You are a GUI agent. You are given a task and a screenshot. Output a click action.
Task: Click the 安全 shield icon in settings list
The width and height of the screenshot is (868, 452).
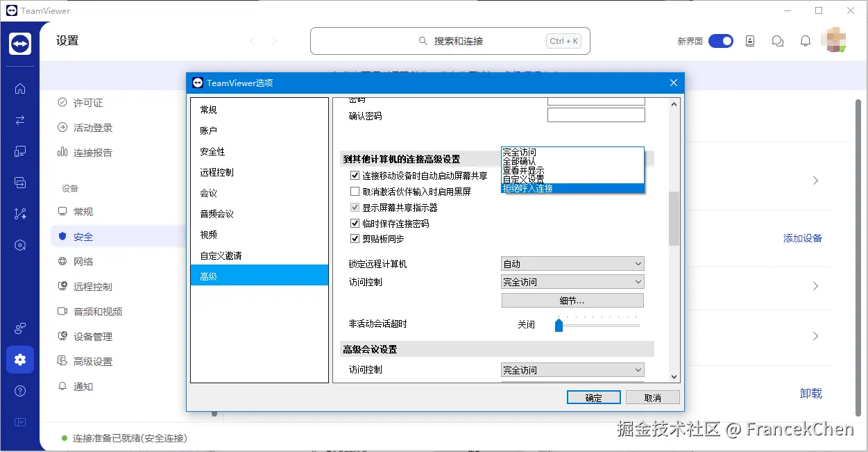point(62,236)
